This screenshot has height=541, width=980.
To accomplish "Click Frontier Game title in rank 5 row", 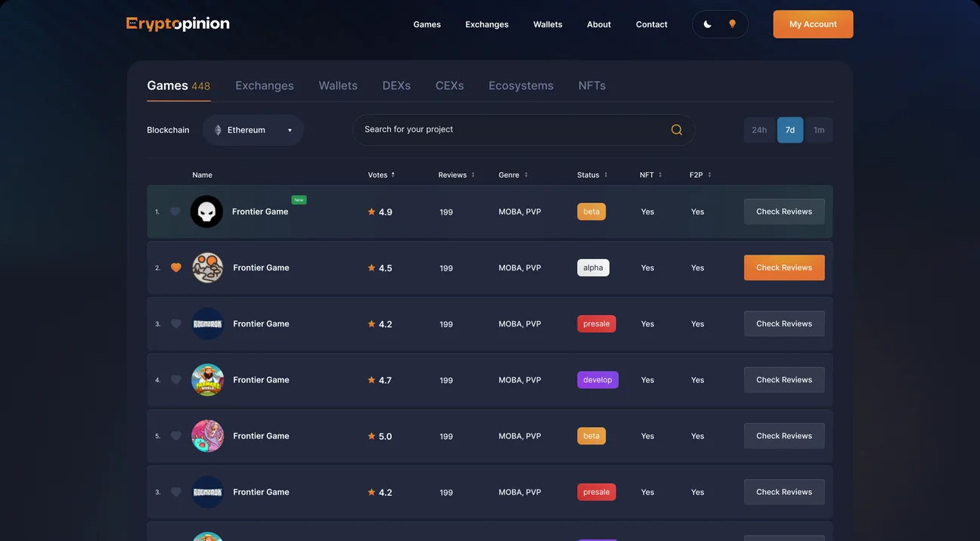I will click(x=261, y=436).
